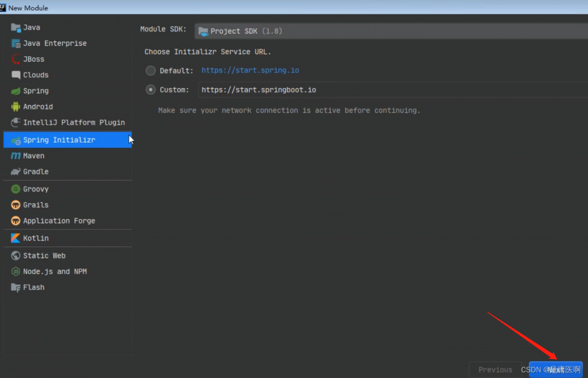The image size is (588, 378).
Task: Click the IntelliJ logo in title bar
Action: pos(3,7)
